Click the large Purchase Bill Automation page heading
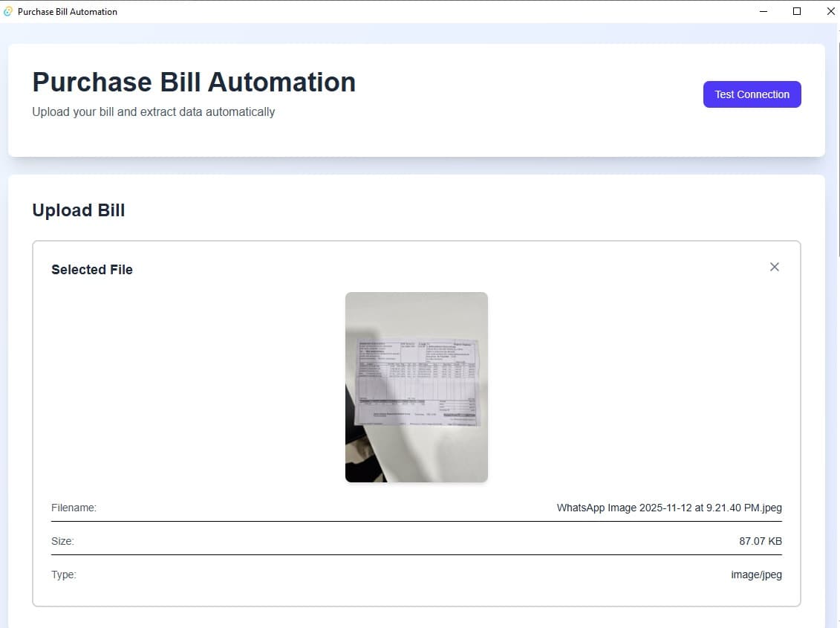Image resolution: width=840 pixels, height=628 pixels. [194, 82]
